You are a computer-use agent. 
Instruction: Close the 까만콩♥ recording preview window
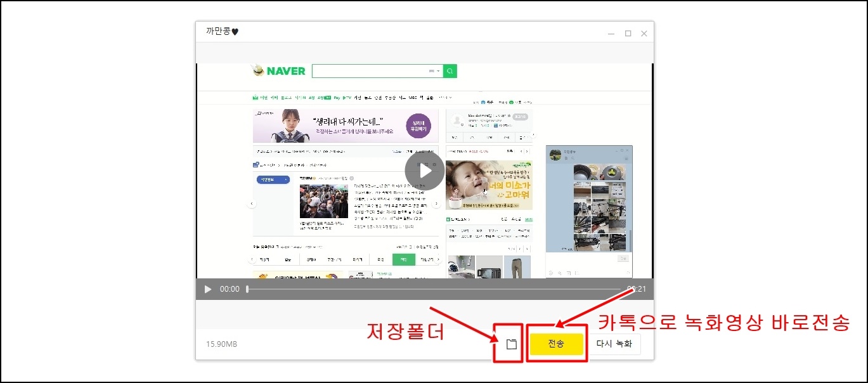(644, 34)
